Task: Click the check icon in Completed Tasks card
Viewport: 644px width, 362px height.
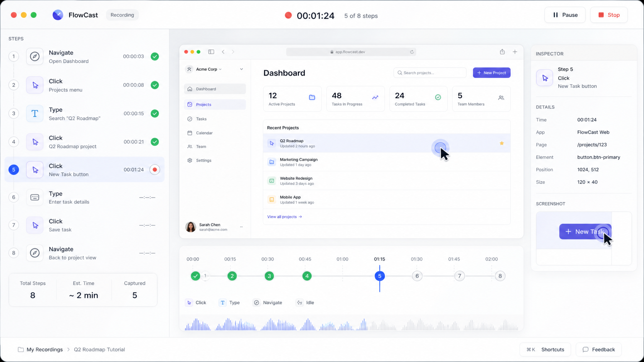Action: point(438,97)
